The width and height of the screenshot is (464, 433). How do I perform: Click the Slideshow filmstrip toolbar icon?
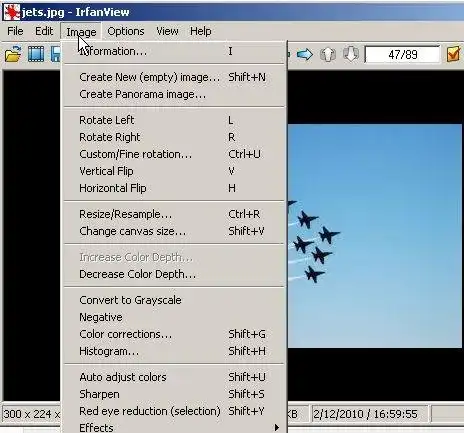pyautogui.click(x=36, y=54)
